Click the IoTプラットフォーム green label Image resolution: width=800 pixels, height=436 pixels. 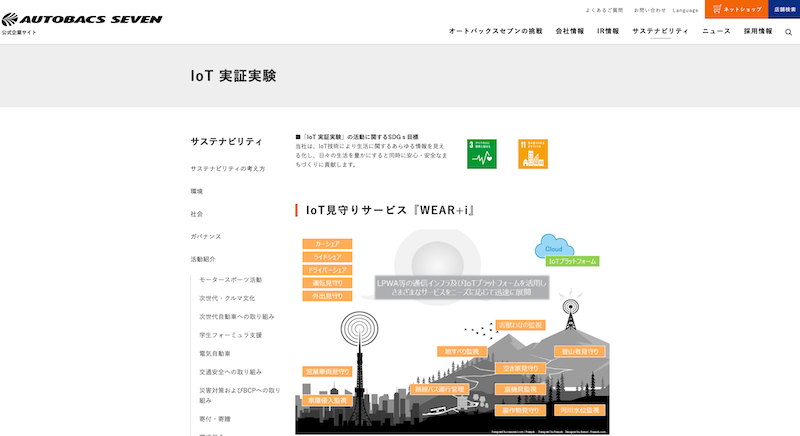point(572,261)
